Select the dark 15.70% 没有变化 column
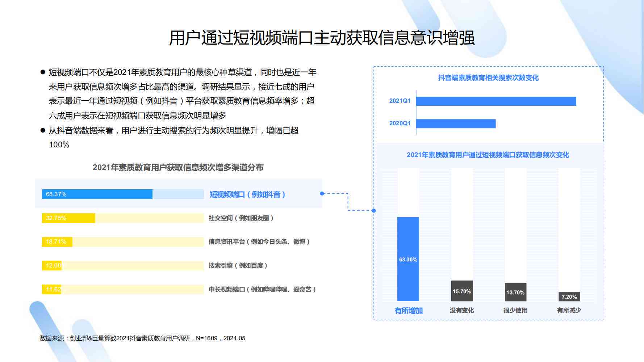The image size is (644, 362). click(462, 291)
